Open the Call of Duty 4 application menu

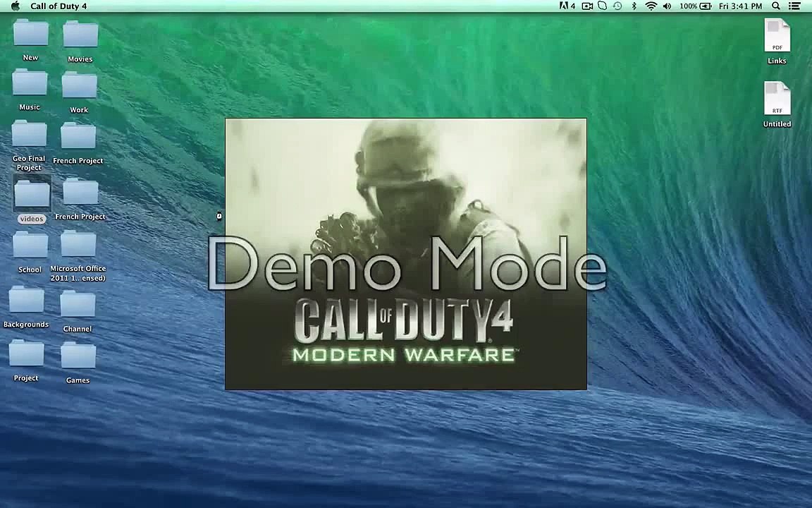59,6
